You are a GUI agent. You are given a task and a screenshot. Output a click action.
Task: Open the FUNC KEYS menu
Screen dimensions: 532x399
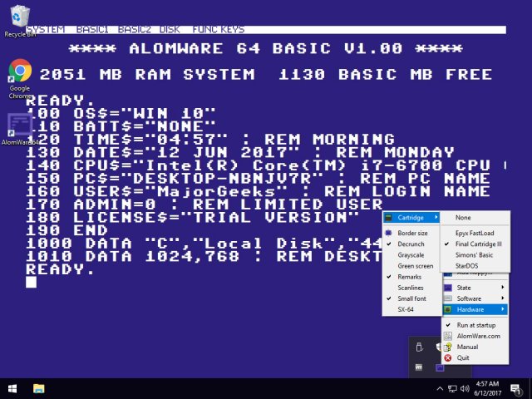(219, 30)
